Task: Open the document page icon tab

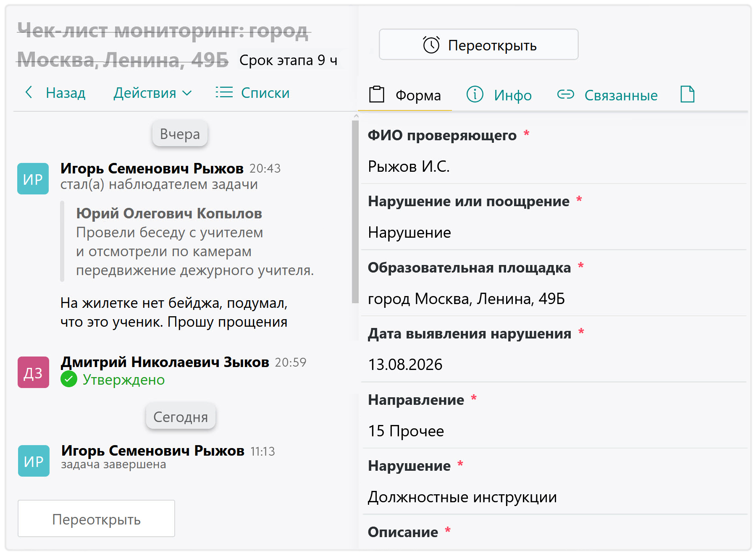Action: 687,94
